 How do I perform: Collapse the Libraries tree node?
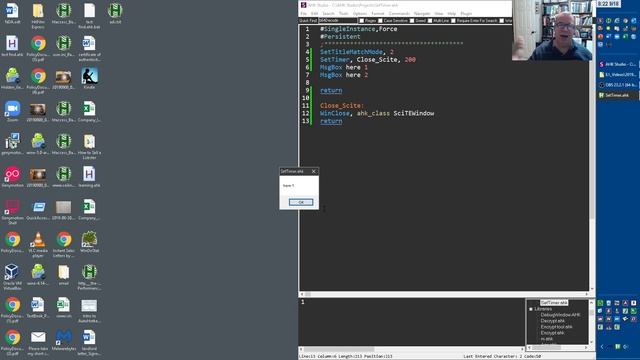point(531,309)
